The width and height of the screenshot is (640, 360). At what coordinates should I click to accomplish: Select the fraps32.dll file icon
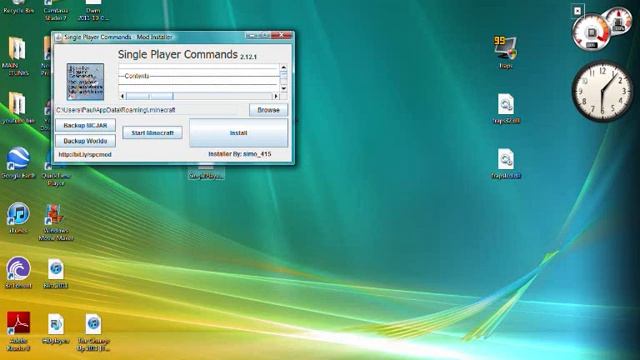[506, 108]
